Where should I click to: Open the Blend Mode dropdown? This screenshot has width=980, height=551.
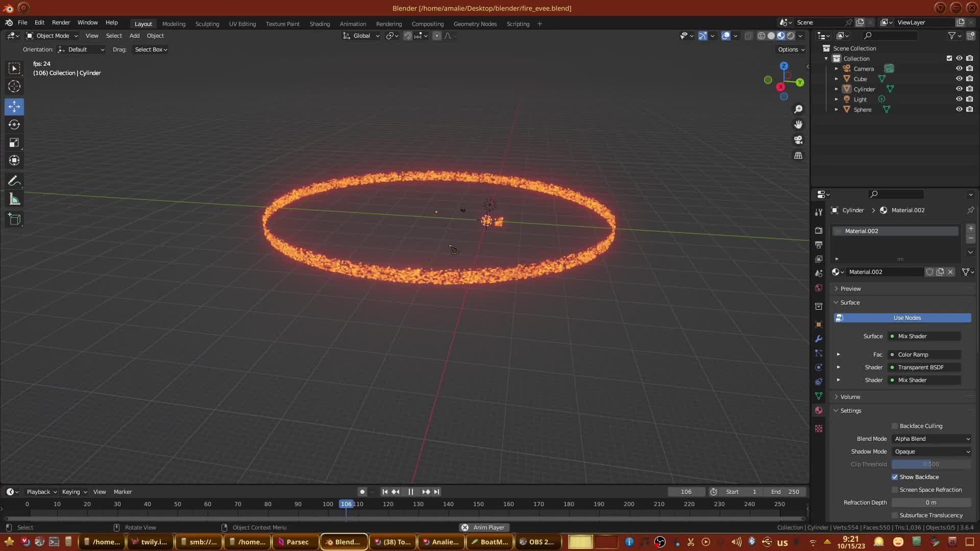[932, 439]
